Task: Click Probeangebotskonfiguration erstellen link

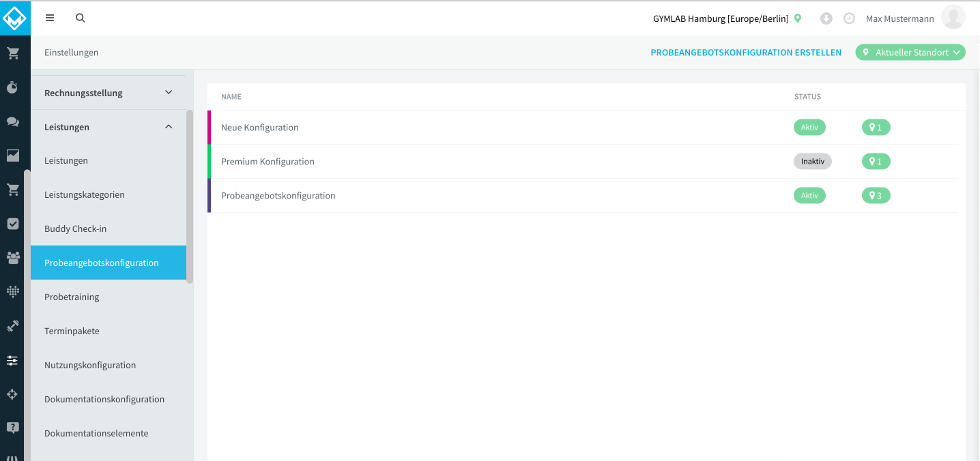Action: [x=746, y=53]
